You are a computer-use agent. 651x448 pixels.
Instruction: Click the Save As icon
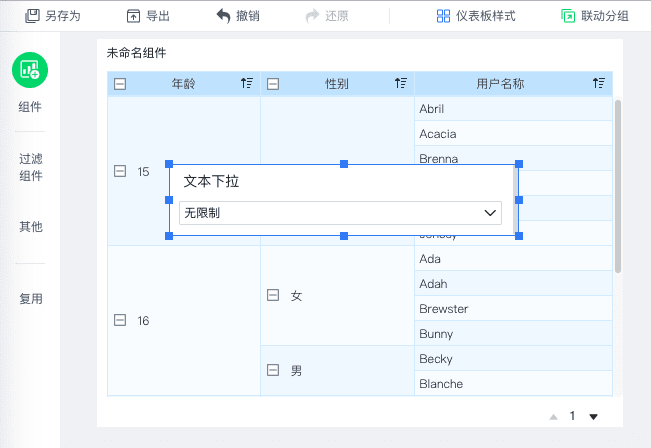coord(32,16)
